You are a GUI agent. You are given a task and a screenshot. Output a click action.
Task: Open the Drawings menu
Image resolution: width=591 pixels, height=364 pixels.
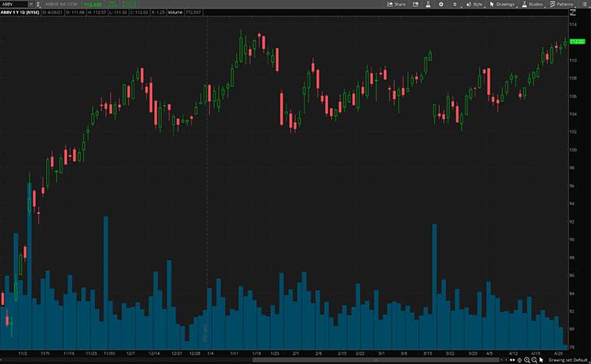[503, 4]
